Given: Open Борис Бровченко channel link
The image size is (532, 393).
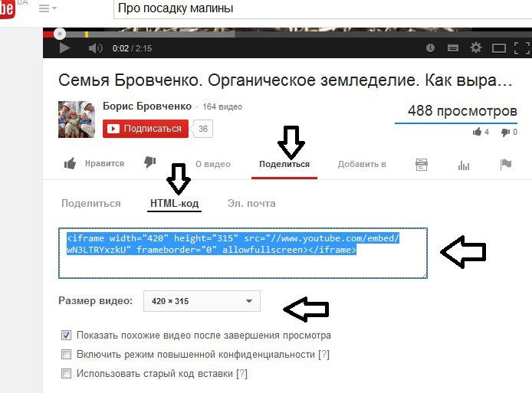Looking at the screenshot, I should [147, 106].
